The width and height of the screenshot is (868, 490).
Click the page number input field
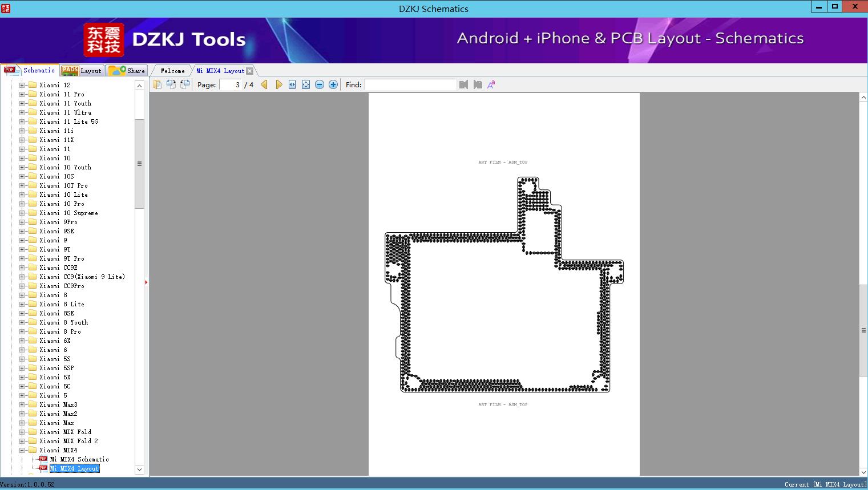point(231,84)
